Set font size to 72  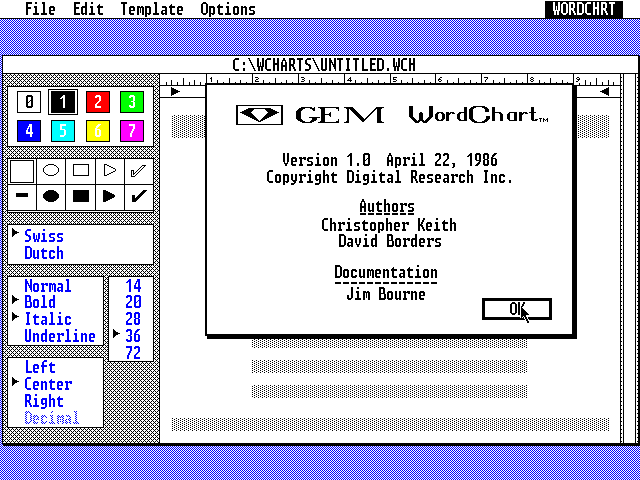coord(133,353)
